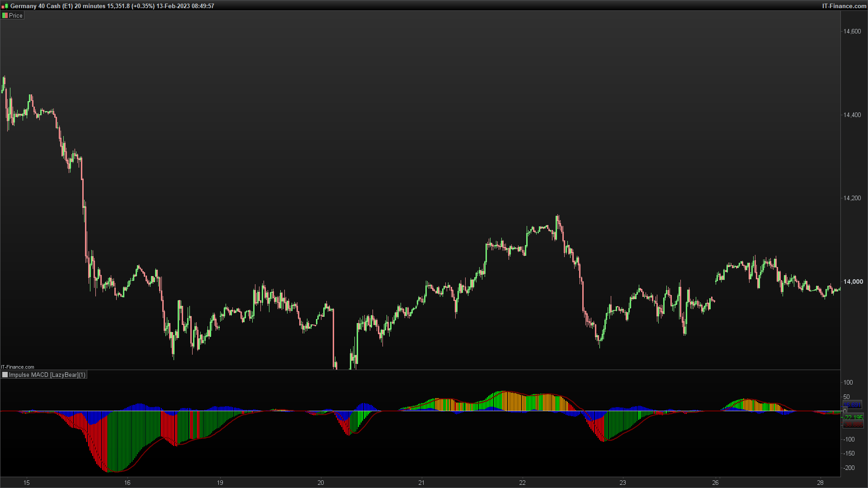Screen dimensions: 868x488
Task: Click the date 15 on time axis
Action: tap(27, 483)
